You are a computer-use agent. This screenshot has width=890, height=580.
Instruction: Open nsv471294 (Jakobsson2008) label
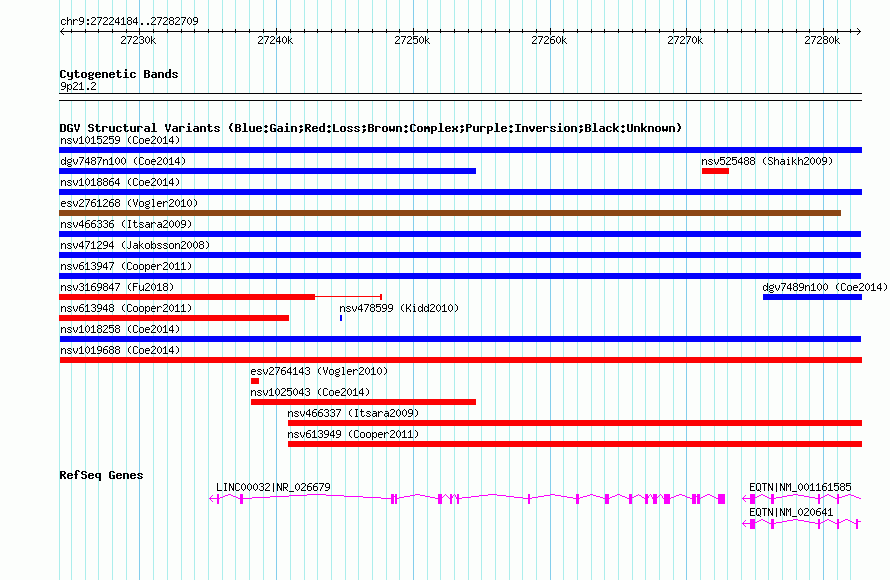135,245
